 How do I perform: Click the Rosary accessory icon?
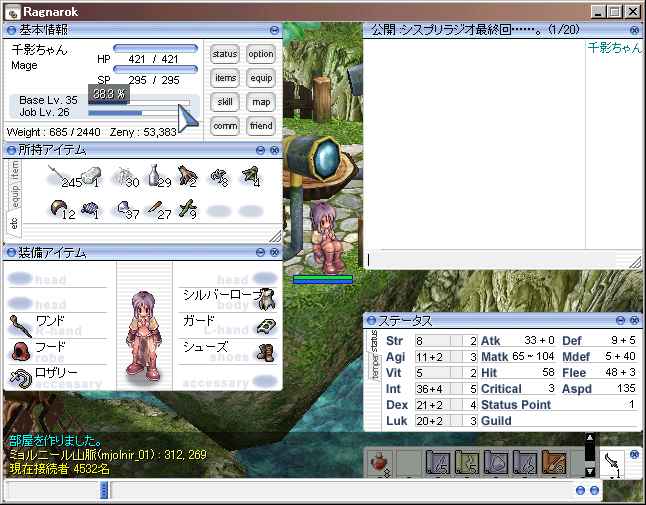tap(20, 378)
